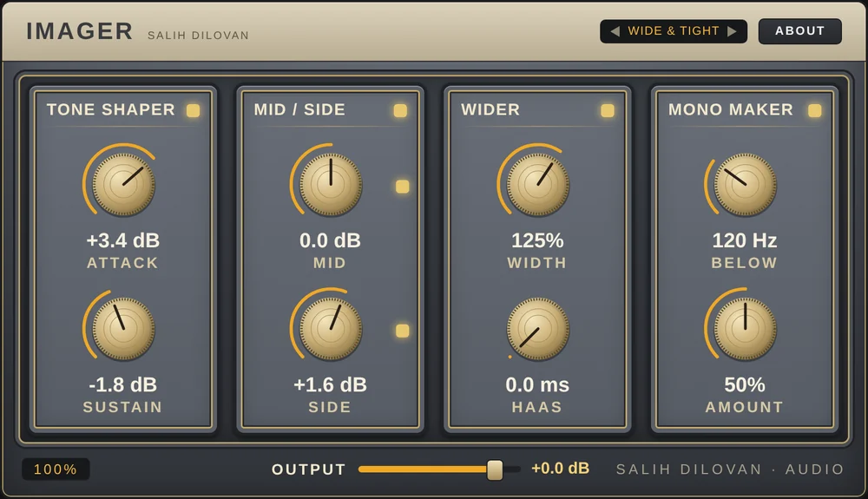The height and width of the screenshot is (499, 868).
Task: Click the 100% scale box
Action: point(56,469)
